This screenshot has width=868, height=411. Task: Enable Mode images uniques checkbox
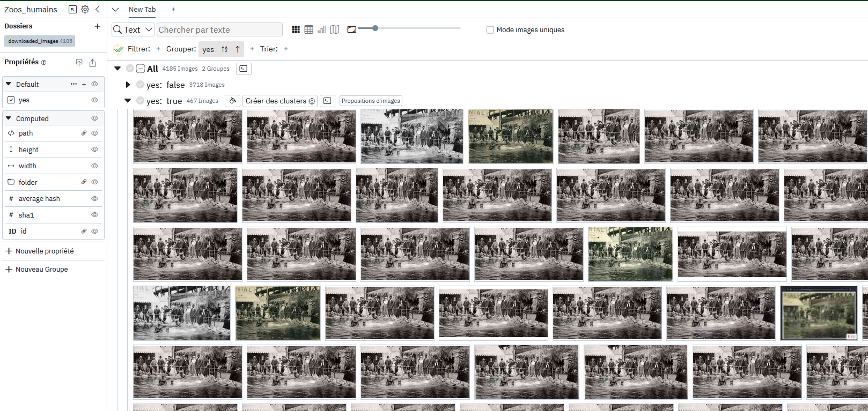click(490, 30)
